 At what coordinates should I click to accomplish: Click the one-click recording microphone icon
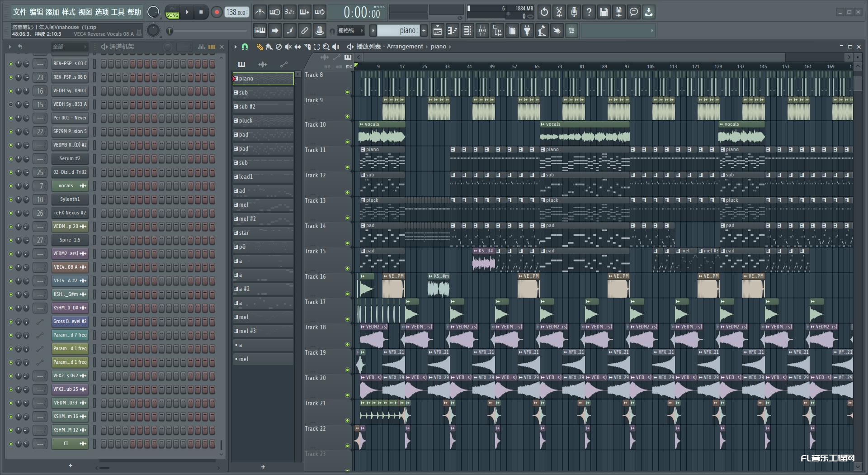[x=574, y=12]
